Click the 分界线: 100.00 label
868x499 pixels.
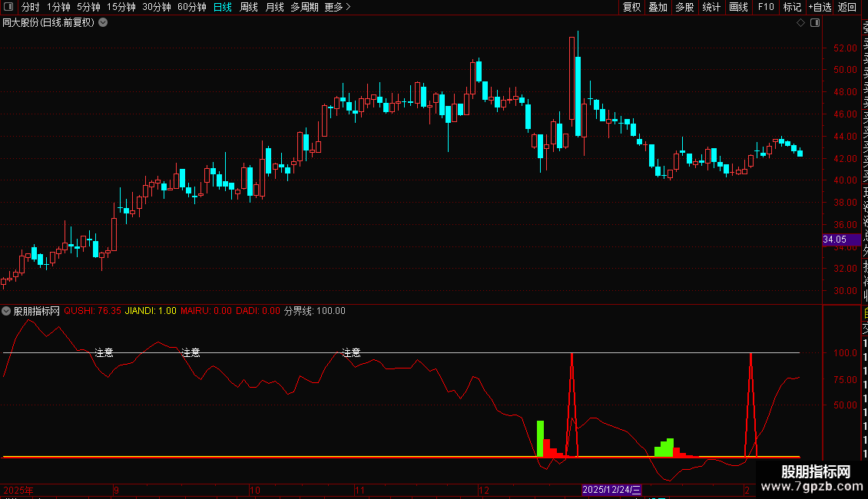click(x=314, y=311)
